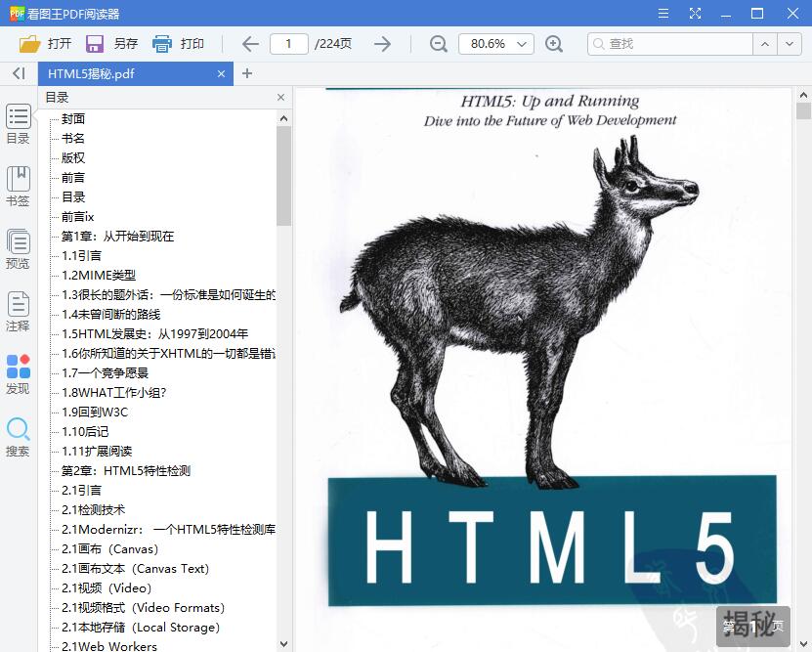812x652 pixels.
Task: Close the 目录 outline panel
Action: pyautogui.click(x=280, y=98)
